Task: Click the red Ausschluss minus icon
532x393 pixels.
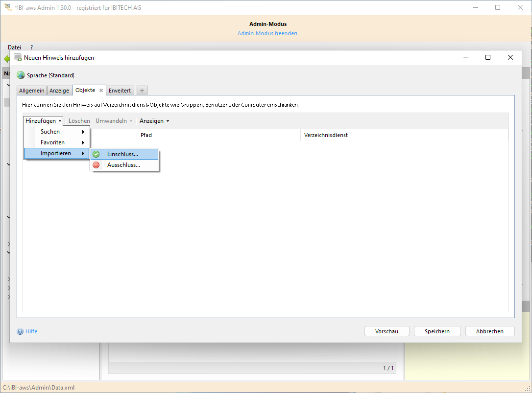Action: [x=97, y=165]
